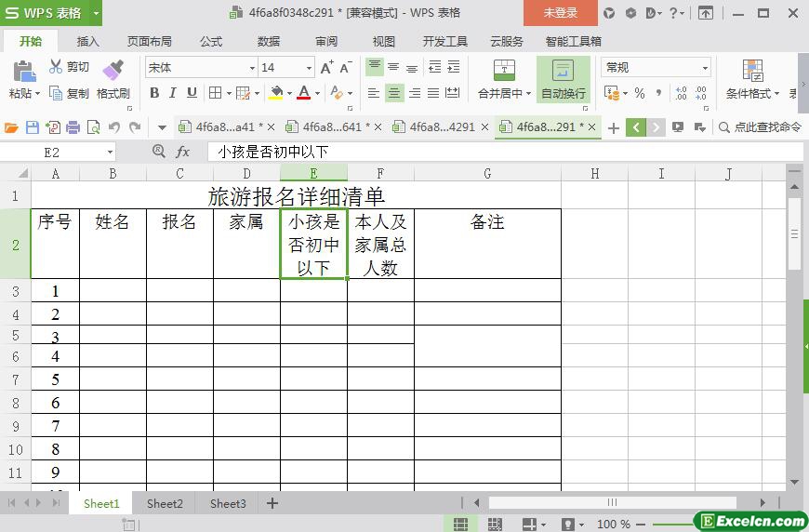Click the Merge and Center icon
The image size is (809, 532).
coord(503,71)
